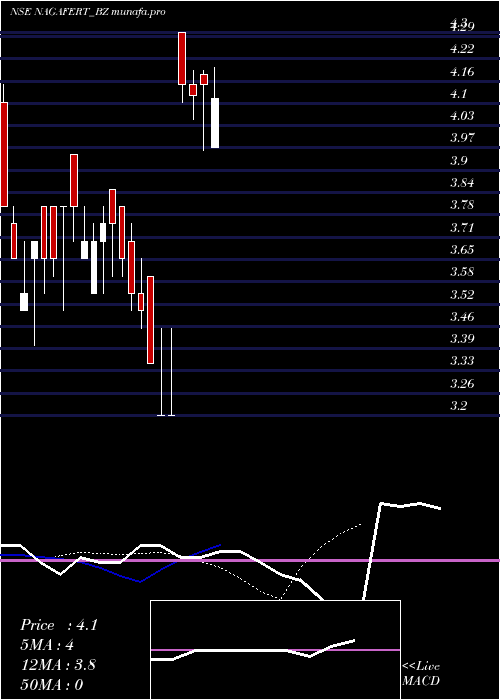Select the 50MA : 0 readout
Viewport: 500px width, 700px height.
(x=52, y=684)
